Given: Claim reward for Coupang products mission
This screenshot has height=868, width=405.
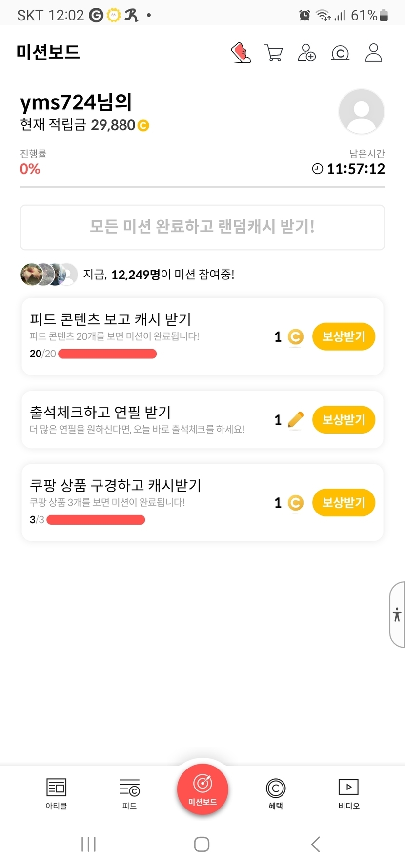Looking at the screenshot, I should tap(344, 503).
